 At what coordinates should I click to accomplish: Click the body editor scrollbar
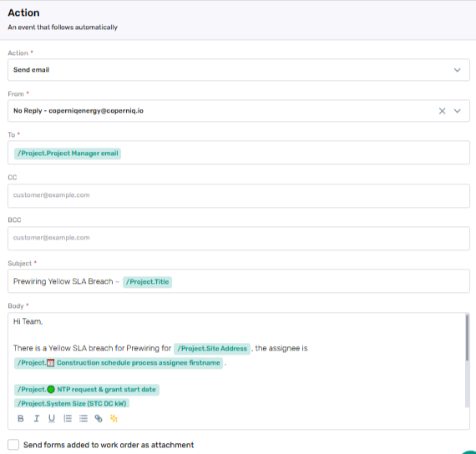[x=467, y=338]
